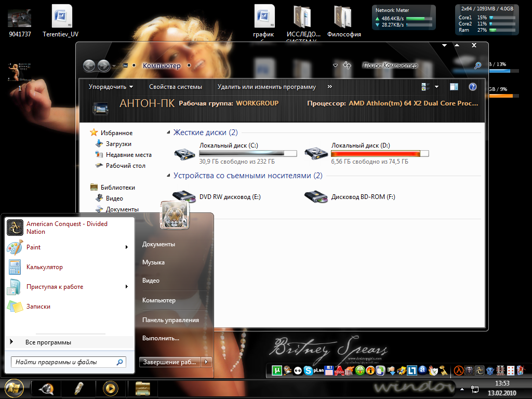Open the media player taskbar icon
This screenshot has height=399, width=532.
click(110, 389)
